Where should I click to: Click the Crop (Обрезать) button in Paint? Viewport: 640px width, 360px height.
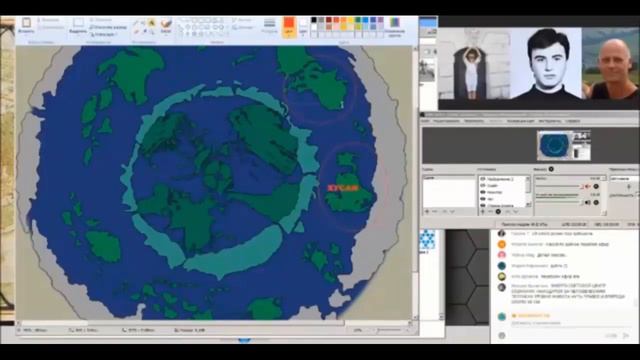coord(100,20)
